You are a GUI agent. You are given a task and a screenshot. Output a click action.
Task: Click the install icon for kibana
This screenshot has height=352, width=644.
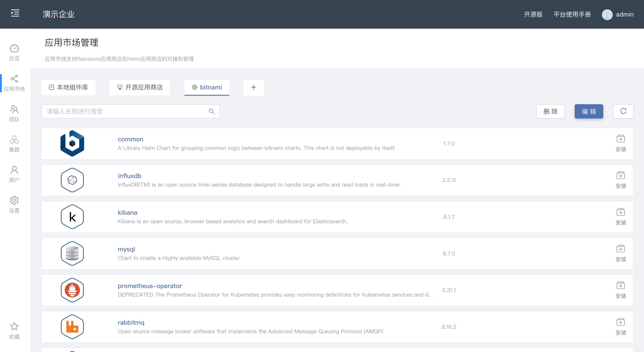620,212
